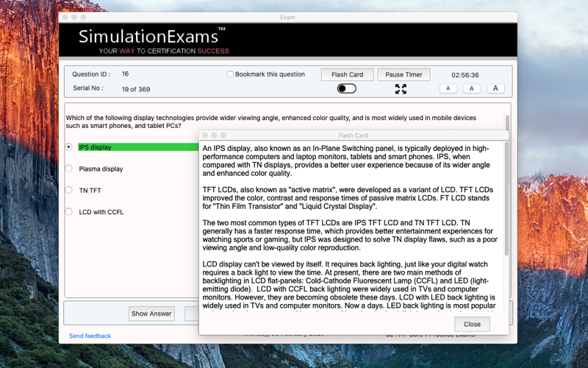This screenshot has height=368, width=588.
Task: Close the Flash Card dialog via Close button
Action: coord(472,324)
